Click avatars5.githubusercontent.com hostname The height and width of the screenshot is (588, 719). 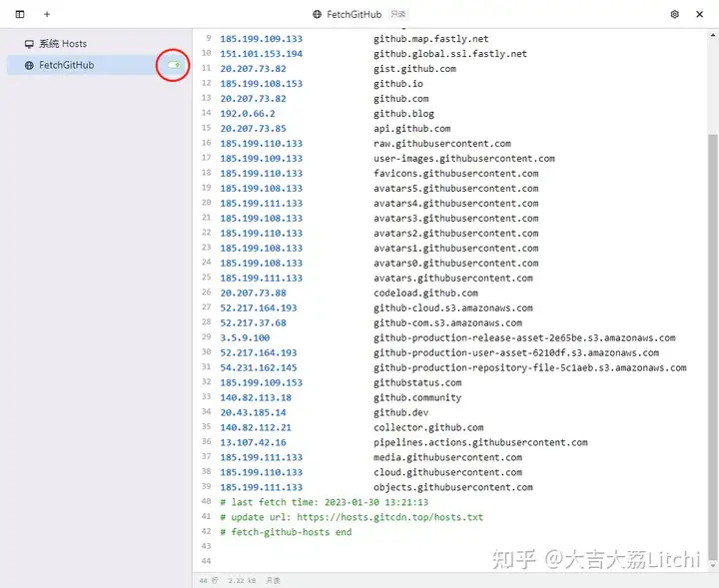[x=455, y=189]
